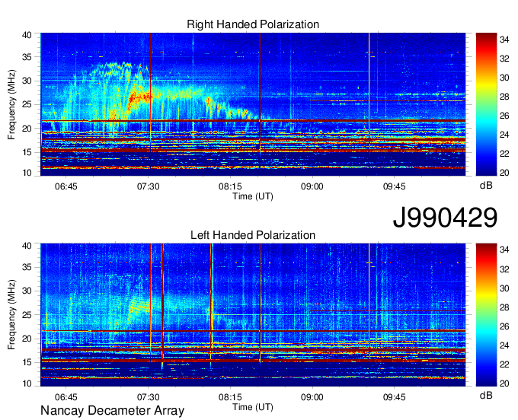Click the '20' frequency tick on the top plot

(x=27, y=129)
